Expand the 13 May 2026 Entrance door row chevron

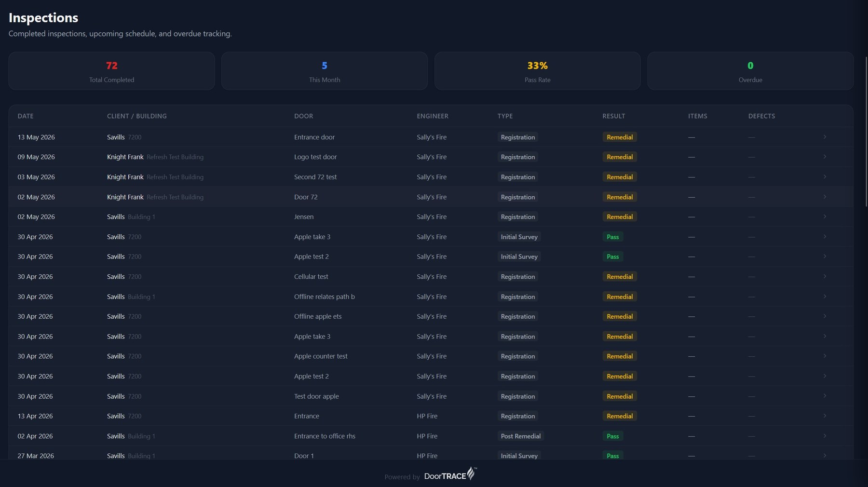tap(825, 137)
